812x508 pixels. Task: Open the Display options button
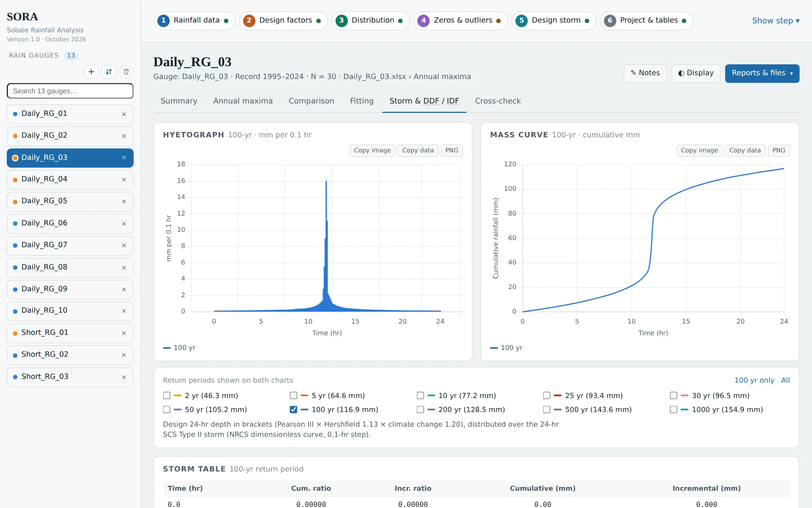(696, 73)
